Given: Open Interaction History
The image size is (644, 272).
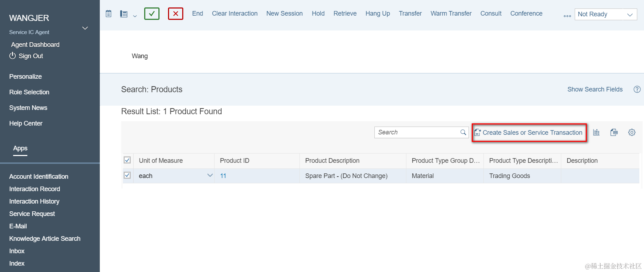Looking at the screenshot, I should (x=34, y=201).
